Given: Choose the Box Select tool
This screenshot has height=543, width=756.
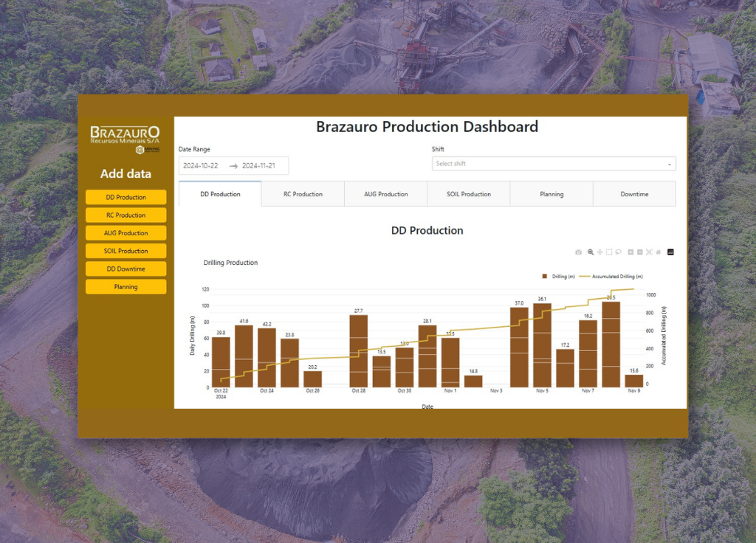Looking at the screenshot, I should click(608, 252).
